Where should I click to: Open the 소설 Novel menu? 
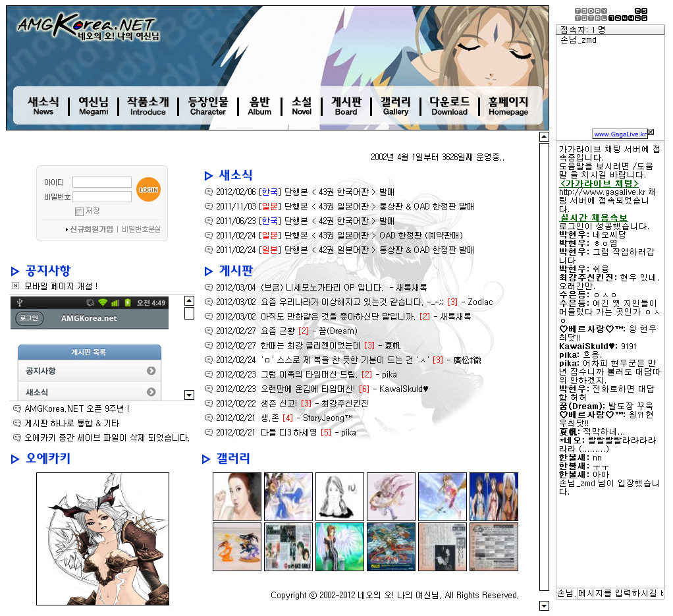(302, 105)
